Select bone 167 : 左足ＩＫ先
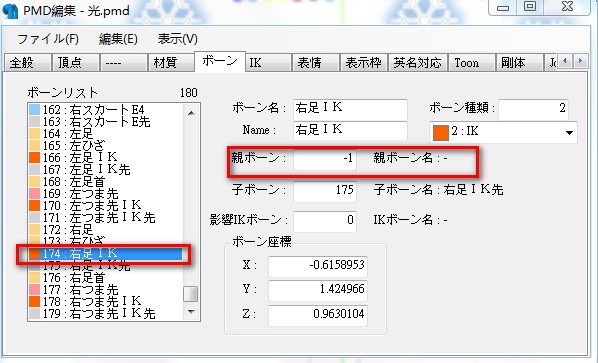598x363 pixels. point(105,170)
